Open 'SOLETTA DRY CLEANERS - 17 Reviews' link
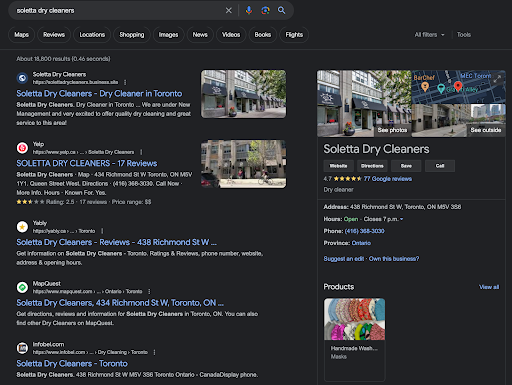512x385 pixels. click(x=87, y=163)
